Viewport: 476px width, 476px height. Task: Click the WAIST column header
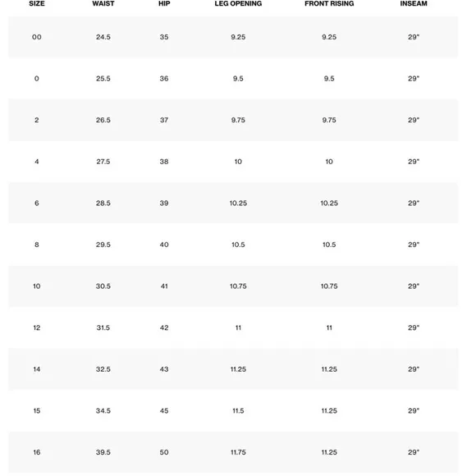pyautogui.click(x=103, y=3)
